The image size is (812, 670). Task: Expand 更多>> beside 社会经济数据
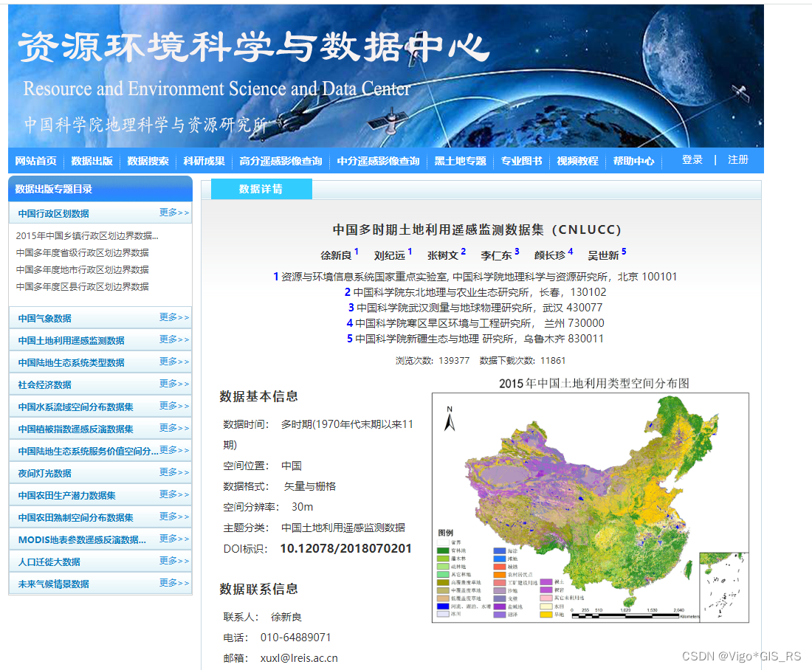(174, 384)
